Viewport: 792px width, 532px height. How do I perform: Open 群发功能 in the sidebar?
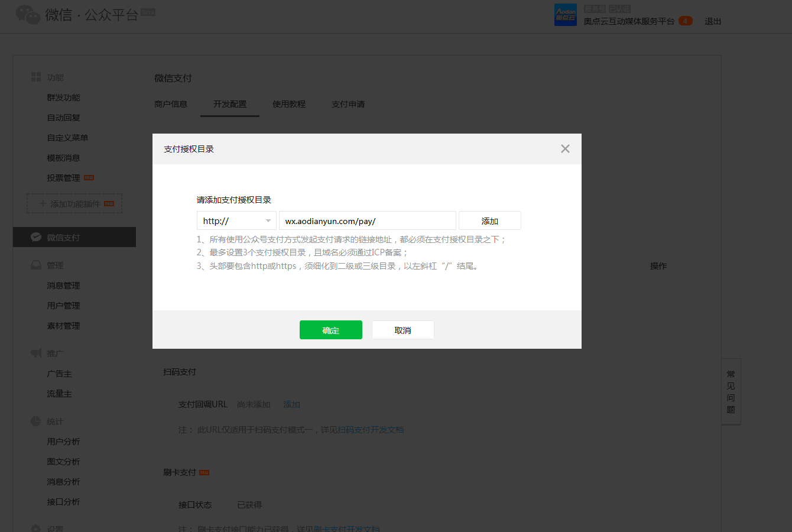point(63,98)
